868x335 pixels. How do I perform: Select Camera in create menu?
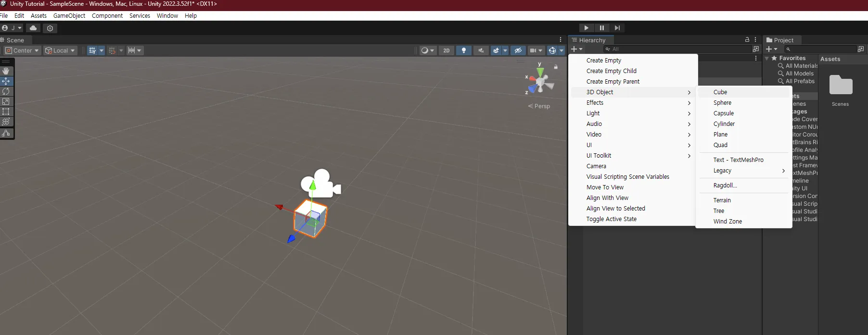tap(633, 166)
